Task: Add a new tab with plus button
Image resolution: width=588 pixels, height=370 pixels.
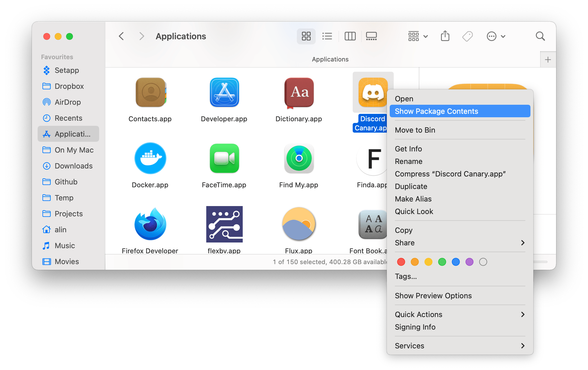Action: [x=548, y=59]
